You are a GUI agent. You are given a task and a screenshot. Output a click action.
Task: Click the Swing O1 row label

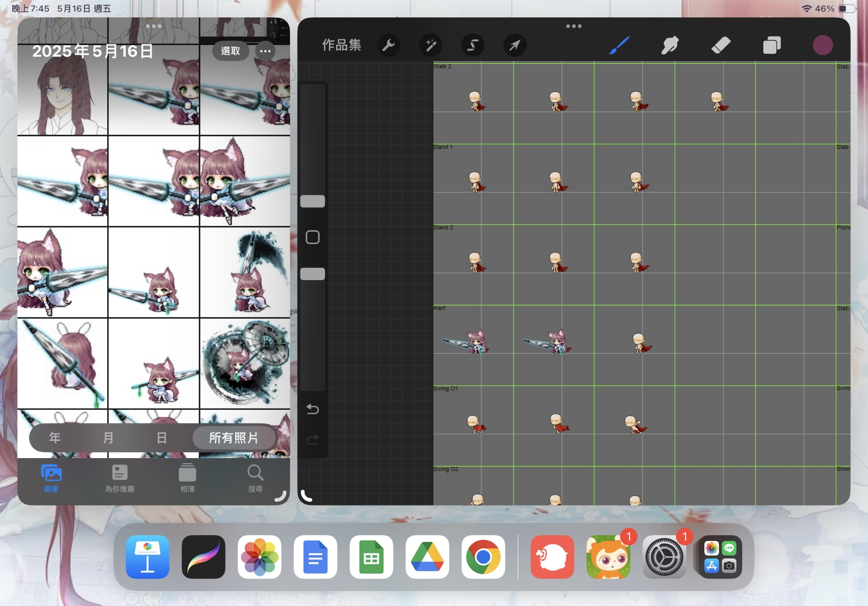tap(446, 389)
